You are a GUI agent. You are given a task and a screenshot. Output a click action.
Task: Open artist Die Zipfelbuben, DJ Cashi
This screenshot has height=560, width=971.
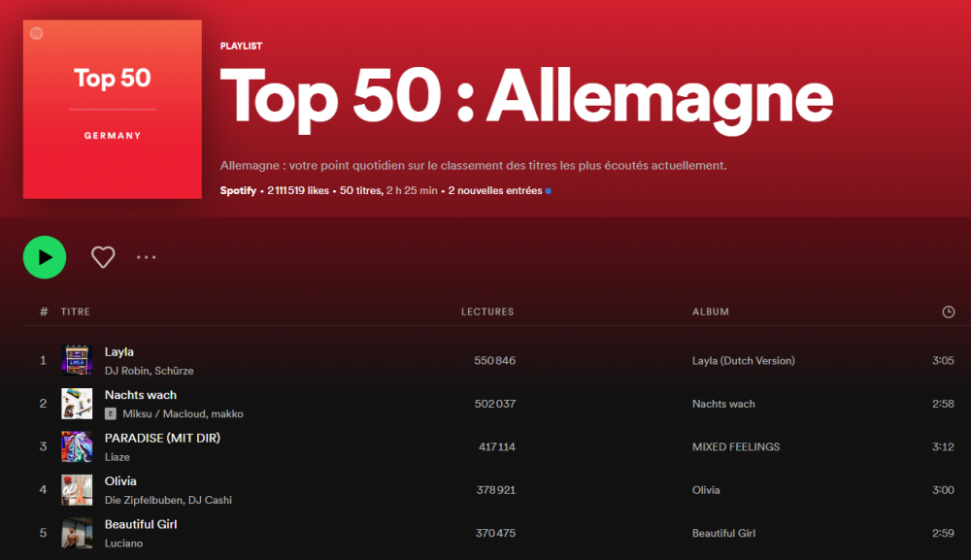pyautogui.click(x=168, y=500)
